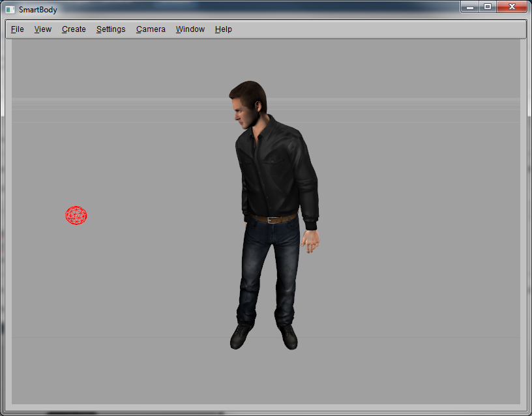
Task: Open the Help menu
Action: [x=223, y=29]
